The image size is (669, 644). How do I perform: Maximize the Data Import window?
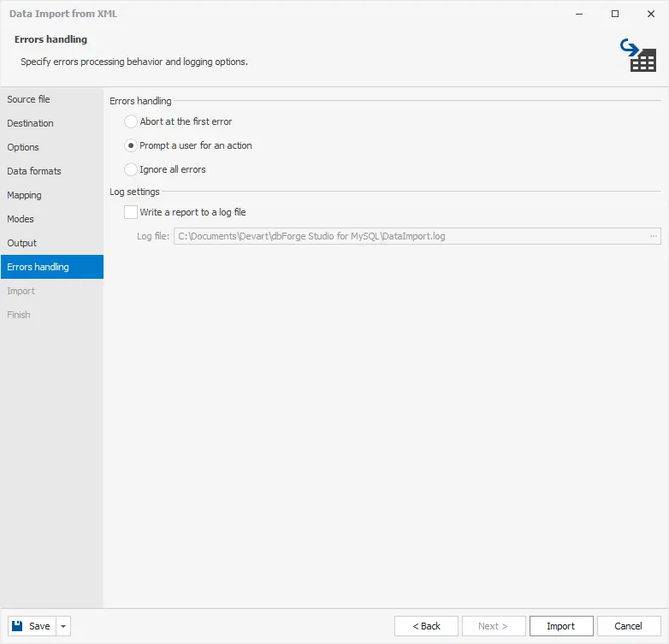point(614,14)
